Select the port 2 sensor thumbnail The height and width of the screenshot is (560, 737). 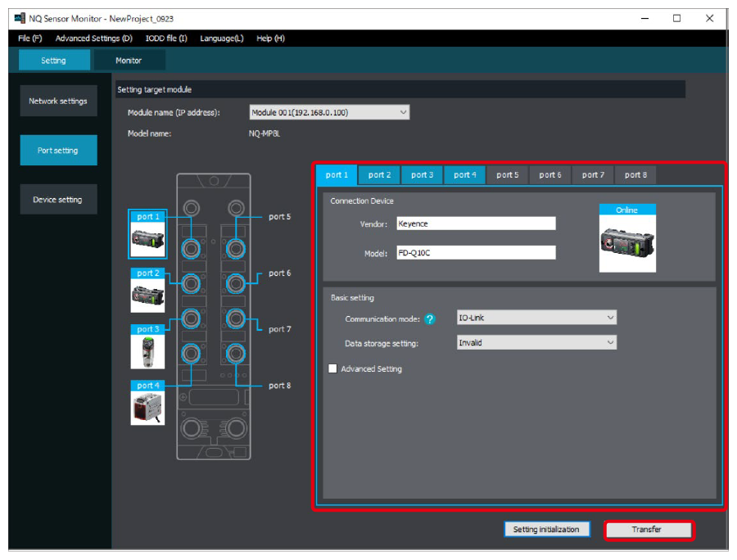[x=147, y=296]
